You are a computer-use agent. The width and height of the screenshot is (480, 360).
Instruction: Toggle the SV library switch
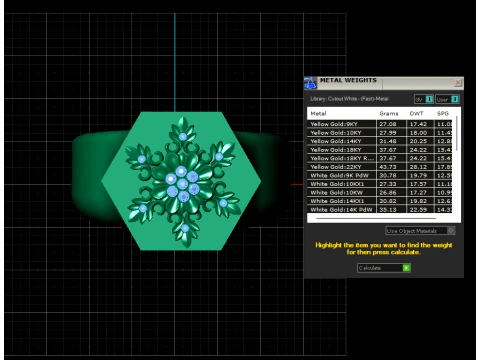[x=424, y=99]
